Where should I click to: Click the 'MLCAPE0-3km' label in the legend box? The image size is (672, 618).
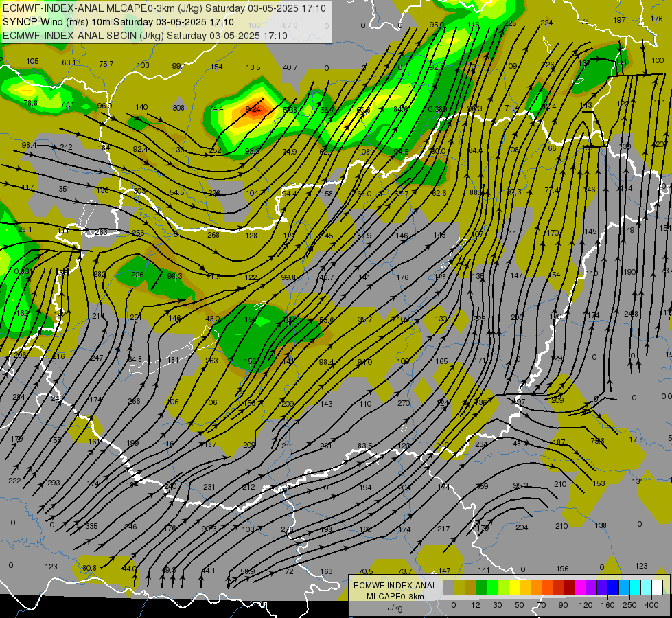395,597
